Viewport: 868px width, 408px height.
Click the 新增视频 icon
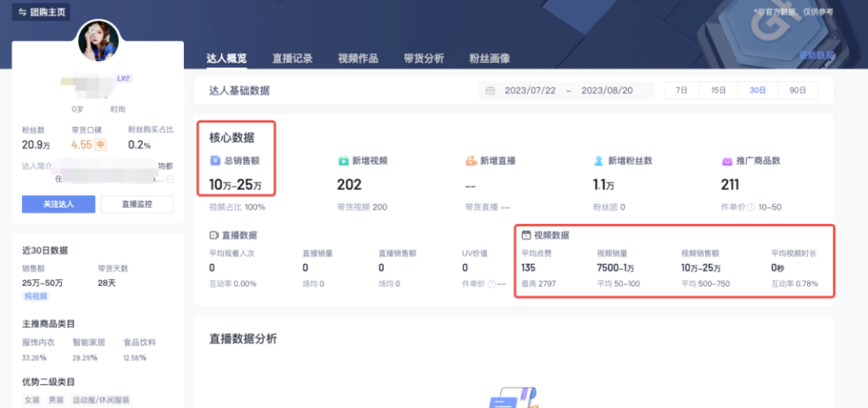[342, 161]
